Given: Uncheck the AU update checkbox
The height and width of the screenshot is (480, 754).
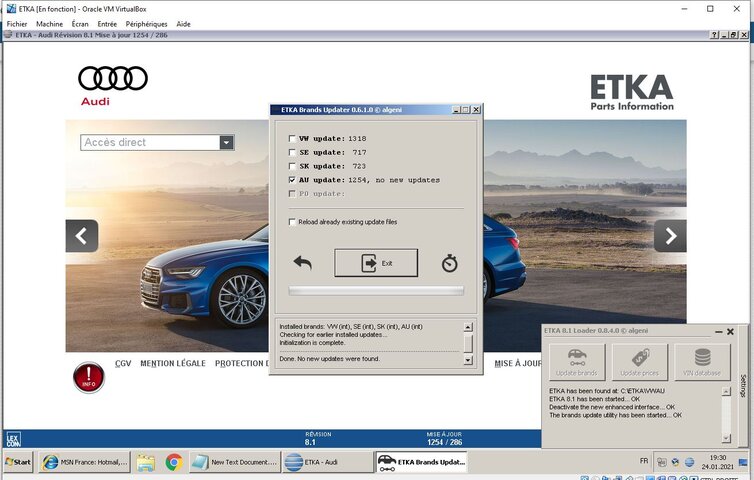Looking at the screenshot, I should 292,180.
